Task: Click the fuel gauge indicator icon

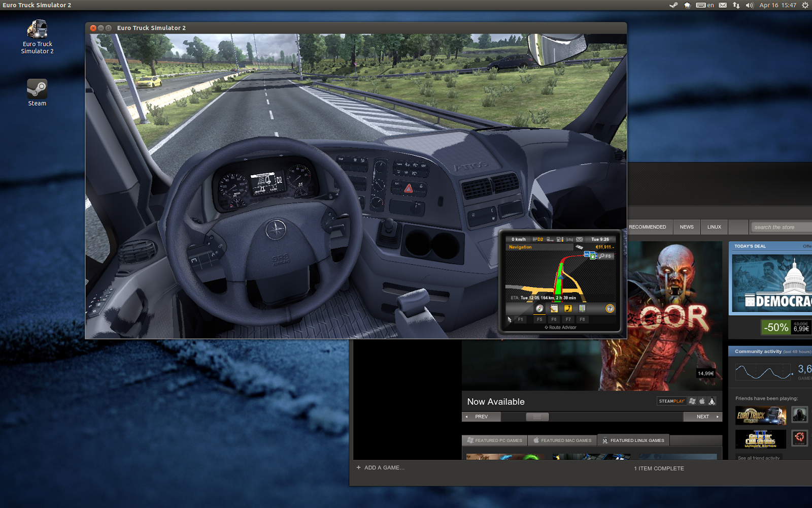Action: [x=560, y=239]
